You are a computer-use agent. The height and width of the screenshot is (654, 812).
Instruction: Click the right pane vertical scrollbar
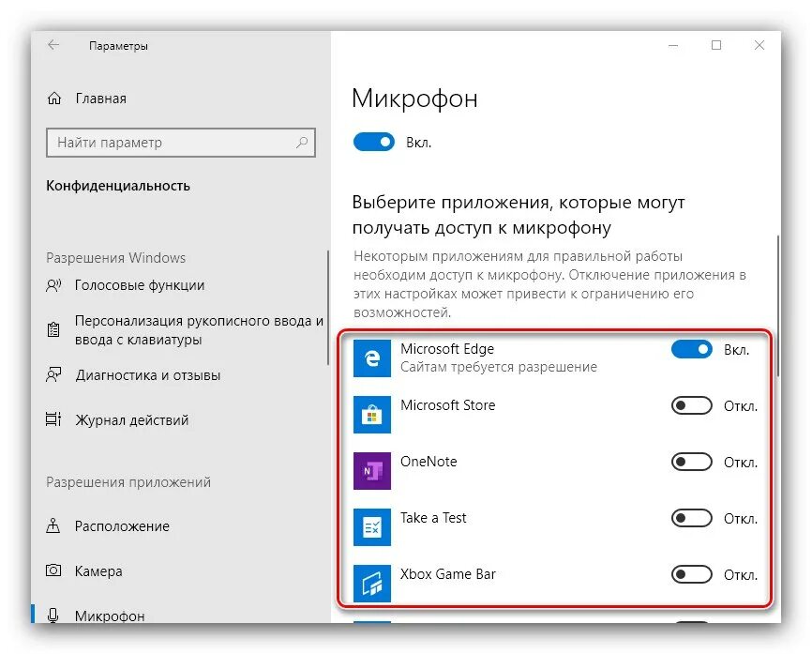[778, 306]
